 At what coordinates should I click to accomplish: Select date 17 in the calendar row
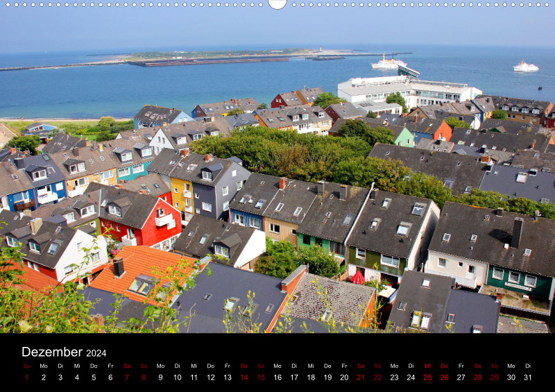[294, 377]
